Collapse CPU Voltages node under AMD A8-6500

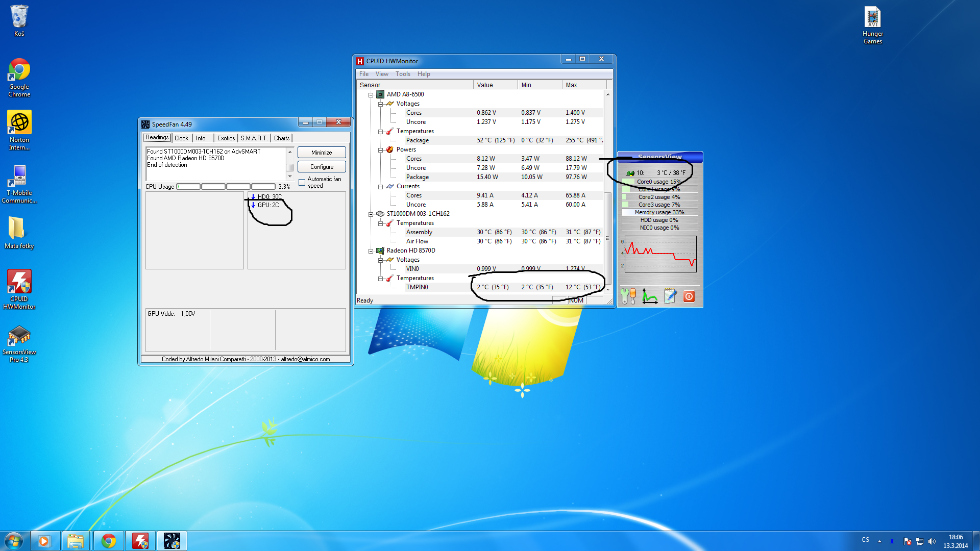click(380, 104)
